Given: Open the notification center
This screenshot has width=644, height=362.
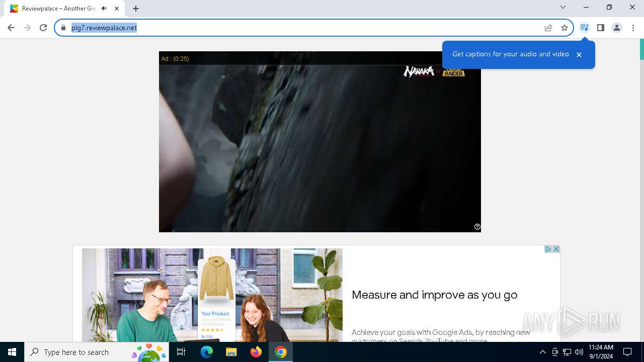Looking at the screenshot, I should coord(627,352).
